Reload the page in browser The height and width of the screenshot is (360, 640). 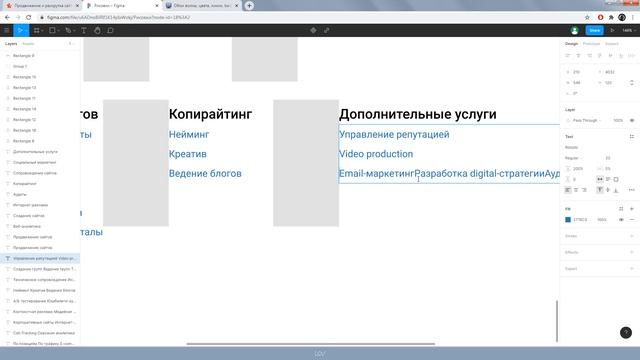coord(29,17)
